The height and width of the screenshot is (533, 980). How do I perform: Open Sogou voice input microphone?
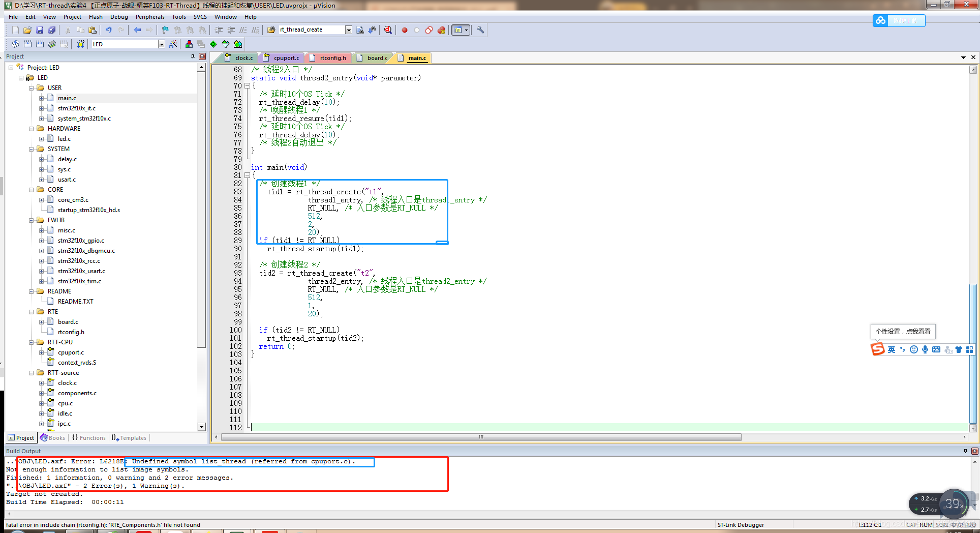925,349
